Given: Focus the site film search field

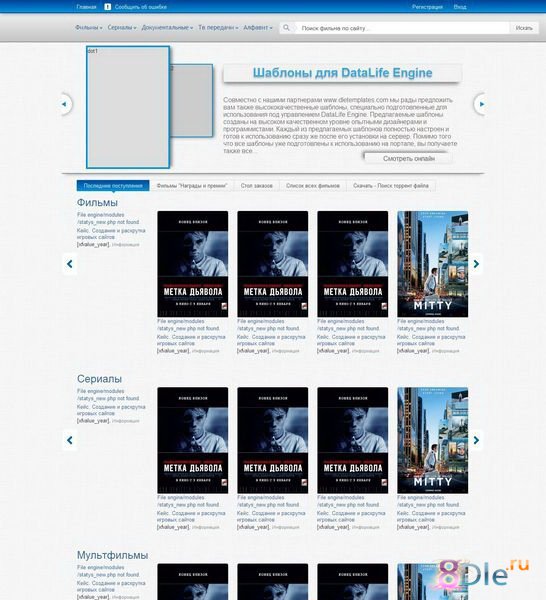Looking at the screenshot, I should 402,28.
